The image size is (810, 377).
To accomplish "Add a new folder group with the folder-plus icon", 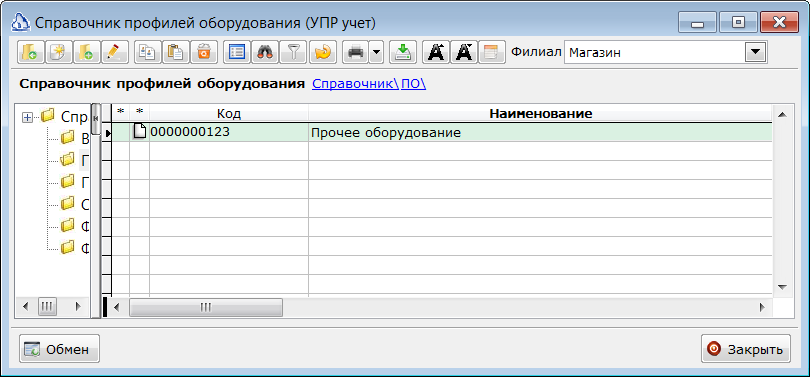I will coord(86,52).
